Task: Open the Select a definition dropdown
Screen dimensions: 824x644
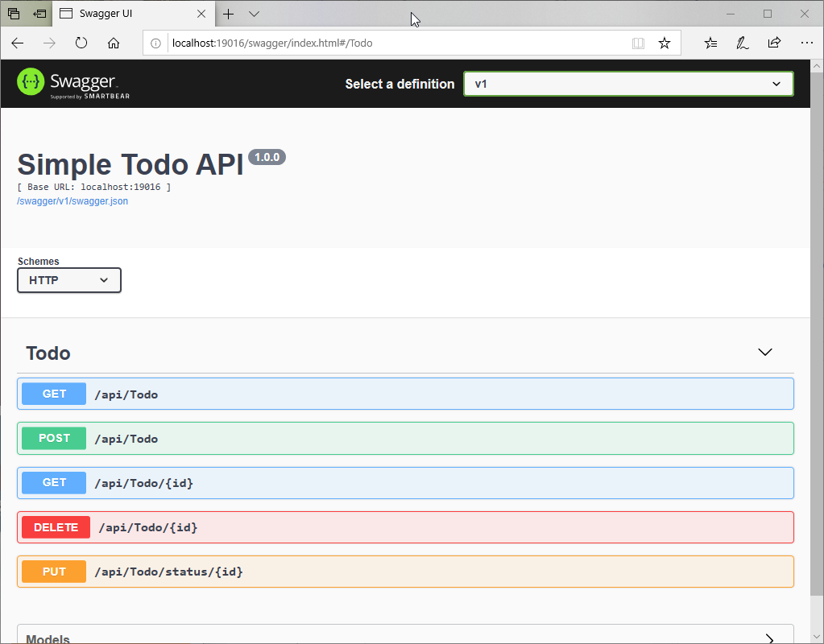Action: (x=628, y=84)
